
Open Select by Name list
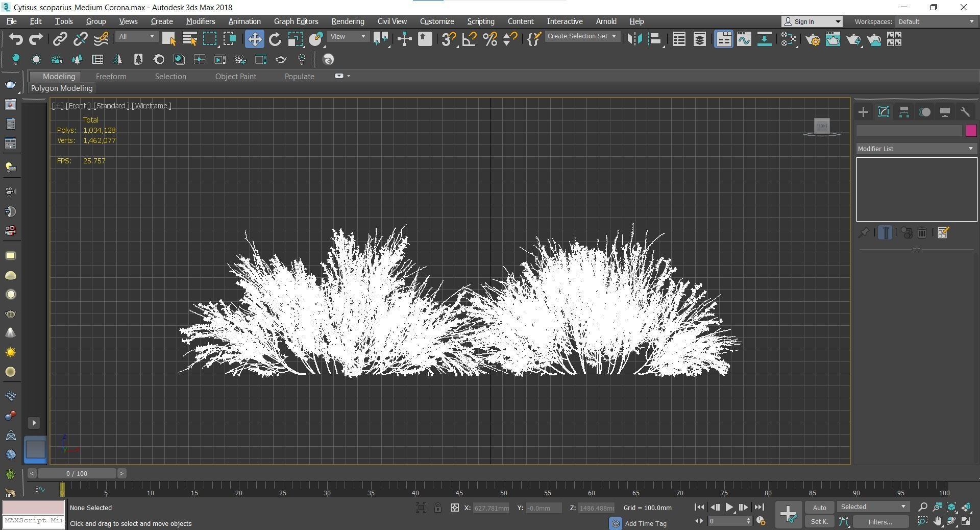pyautogui.click(x=189, y=39)
